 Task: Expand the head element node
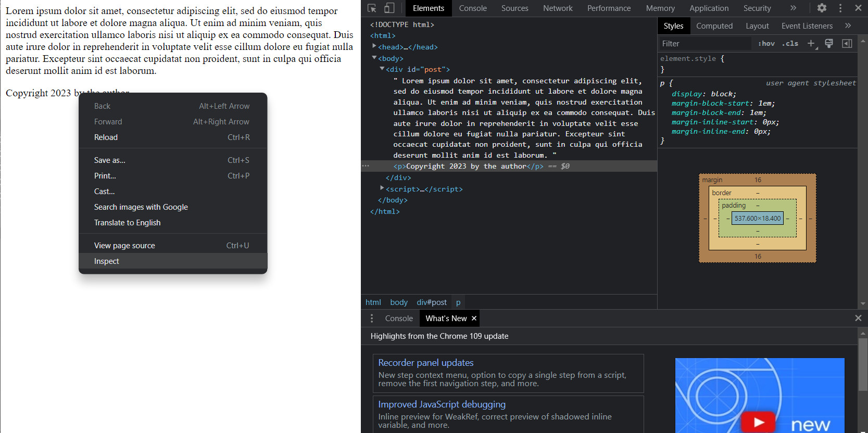(x=374, y=46)
